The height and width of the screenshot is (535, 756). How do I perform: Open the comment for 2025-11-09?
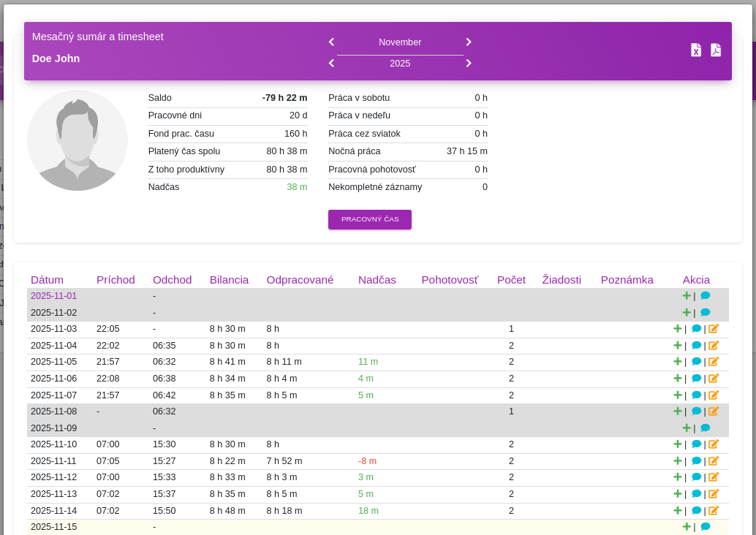705,428
